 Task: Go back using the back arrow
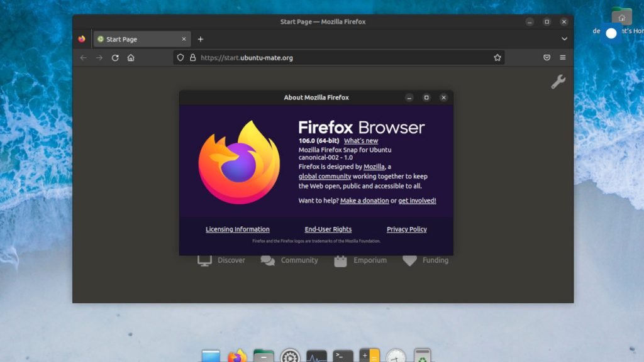84,58
